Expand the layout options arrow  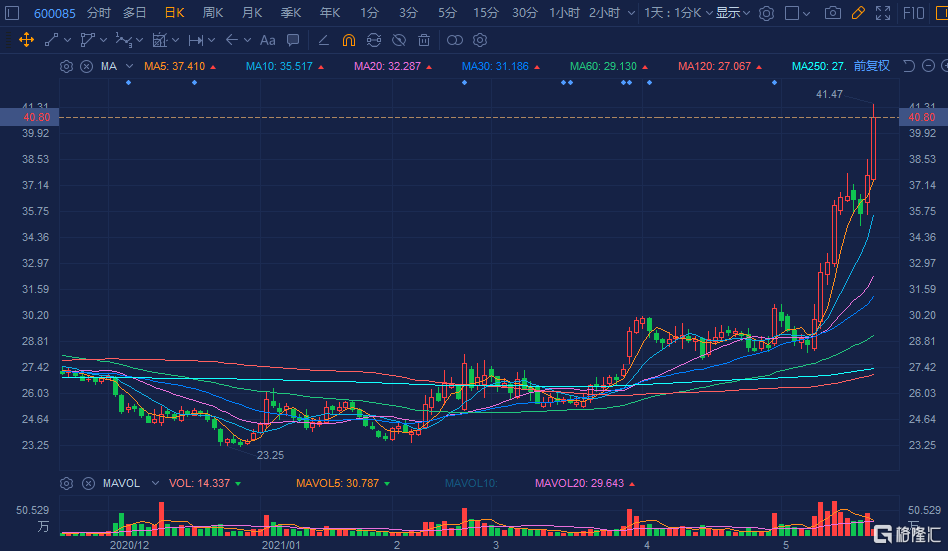[x=807, y=13]
